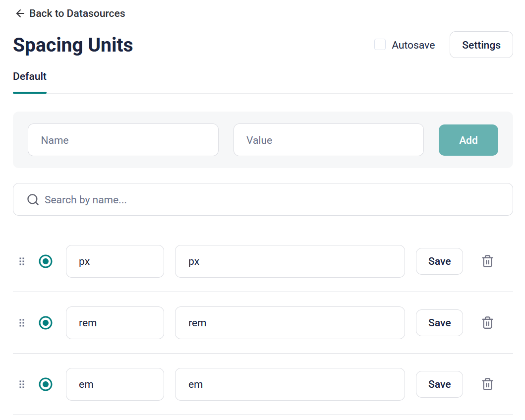Click the back arrow icon
The image size is (525, 420).
pos(20,13)
